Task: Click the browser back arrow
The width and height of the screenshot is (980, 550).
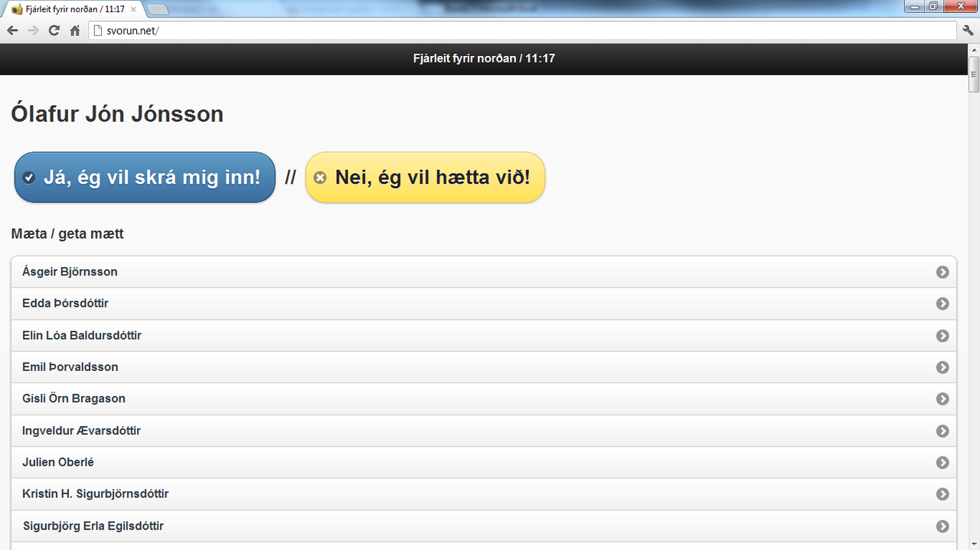Action: (12, 31)
